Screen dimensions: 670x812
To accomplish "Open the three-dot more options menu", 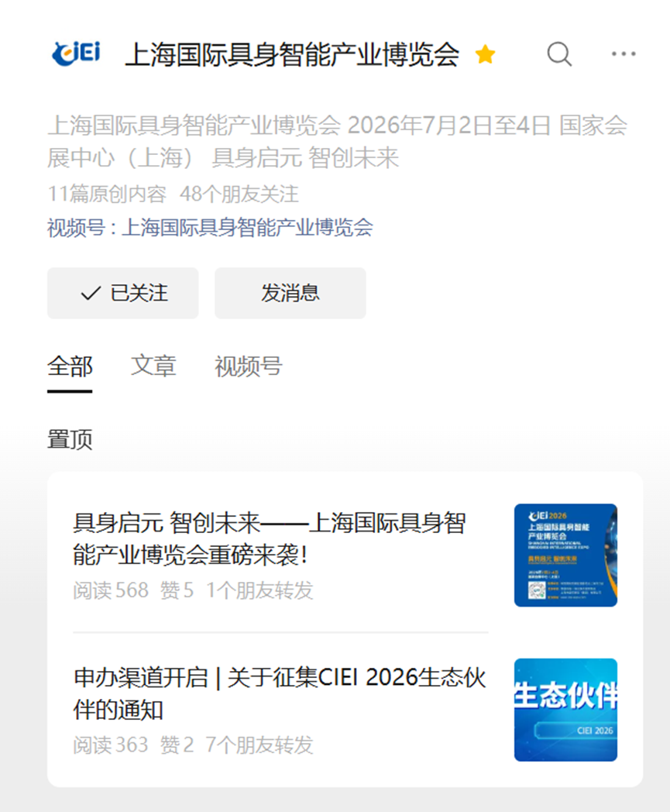I will click(624, 54).
